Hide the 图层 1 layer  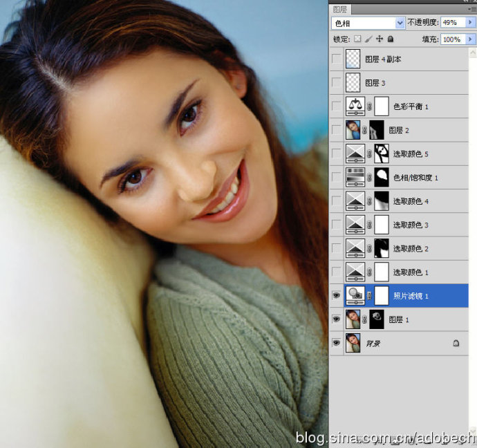337,319
